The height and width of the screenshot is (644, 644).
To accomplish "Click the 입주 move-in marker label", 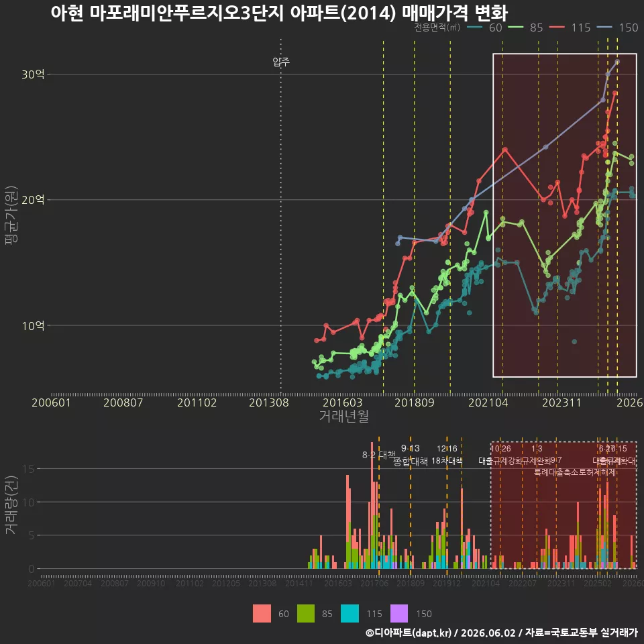I will [281, 62].
